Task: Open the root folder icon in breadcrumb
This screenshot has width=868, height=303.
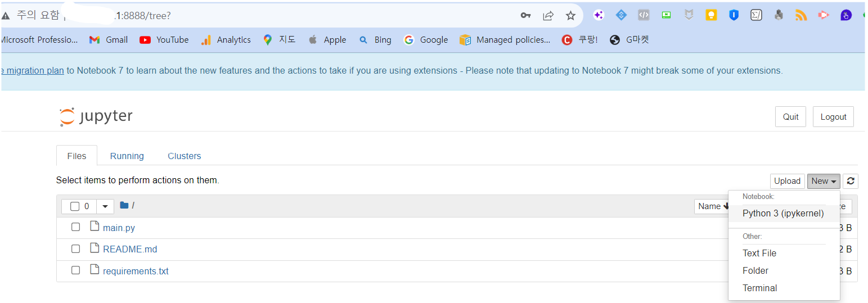Action: pos(124,206)
